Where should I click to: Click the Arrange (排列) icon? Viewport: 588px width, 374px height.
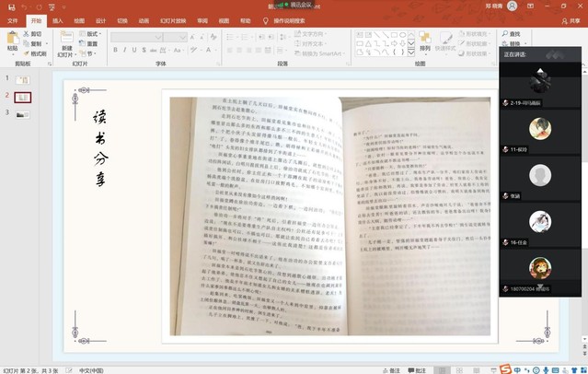pos(424,39)
